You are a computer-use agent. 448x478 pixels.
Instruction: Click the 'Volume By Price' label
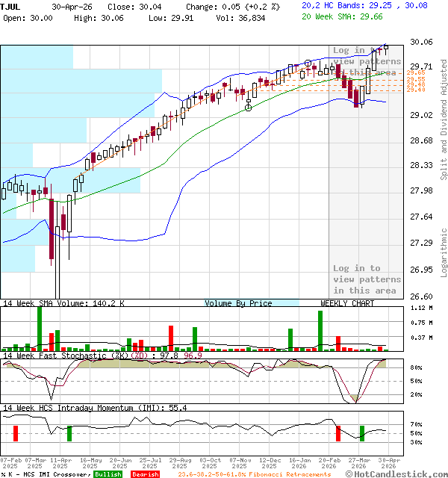[239, 303]
